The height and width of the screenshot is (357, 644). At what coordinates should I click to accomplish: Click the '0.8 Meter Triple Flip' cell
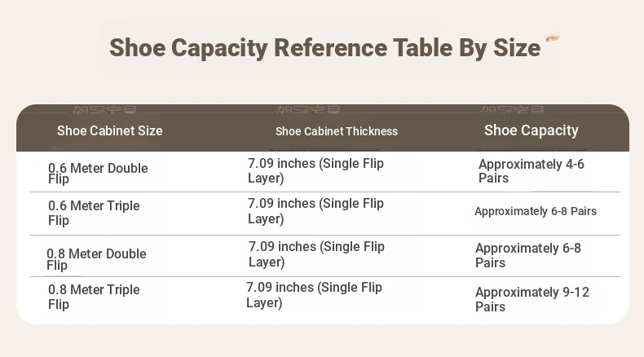coord(94,297)
